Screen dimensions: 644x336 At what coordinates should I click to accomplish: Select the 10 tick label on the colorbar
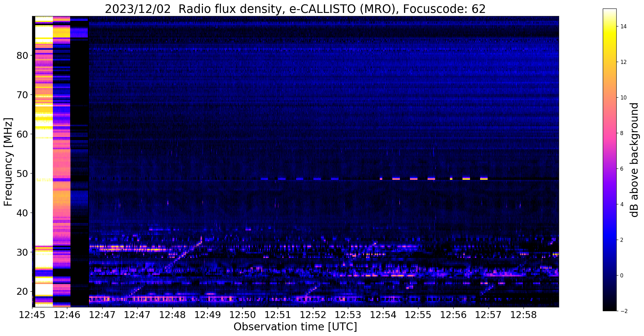pos(623,98)
